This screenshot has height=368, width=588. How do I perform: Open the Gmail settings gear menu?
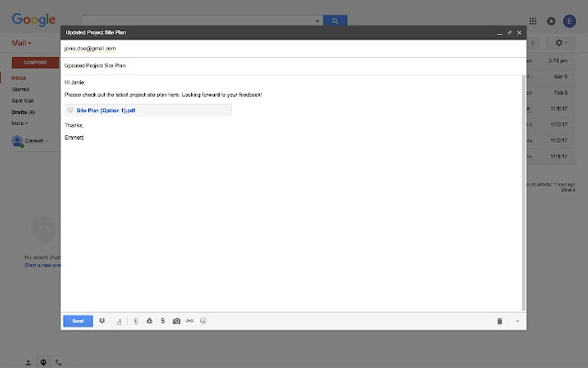(x=561, y=43)
